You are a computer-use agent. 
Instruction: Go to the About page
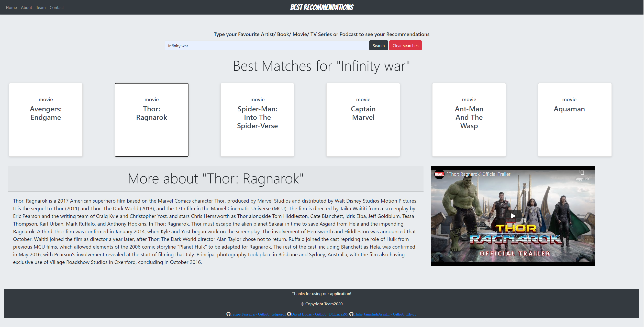tap(26, 8)
